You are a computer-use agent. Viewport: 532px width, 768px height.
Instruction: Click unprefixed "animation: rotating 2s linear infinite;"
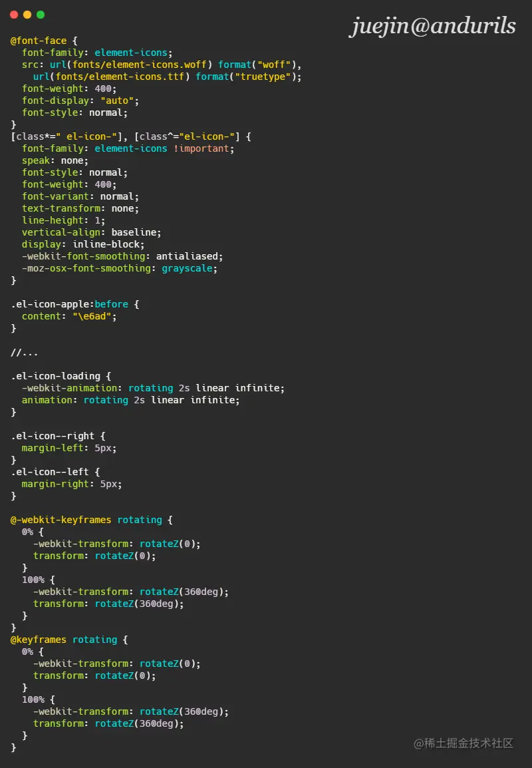(x=131, y=400)
